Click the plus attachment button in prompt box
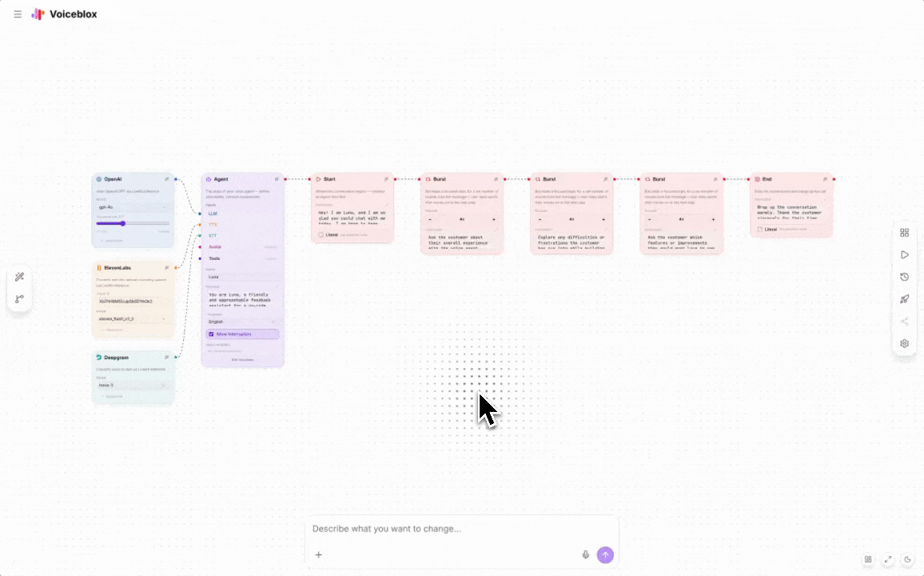 tap(318, 554)
